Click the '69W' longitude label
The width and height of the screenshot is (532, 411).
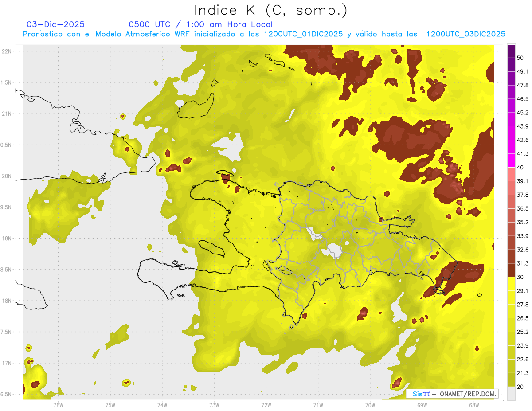(x=422, y=405)
